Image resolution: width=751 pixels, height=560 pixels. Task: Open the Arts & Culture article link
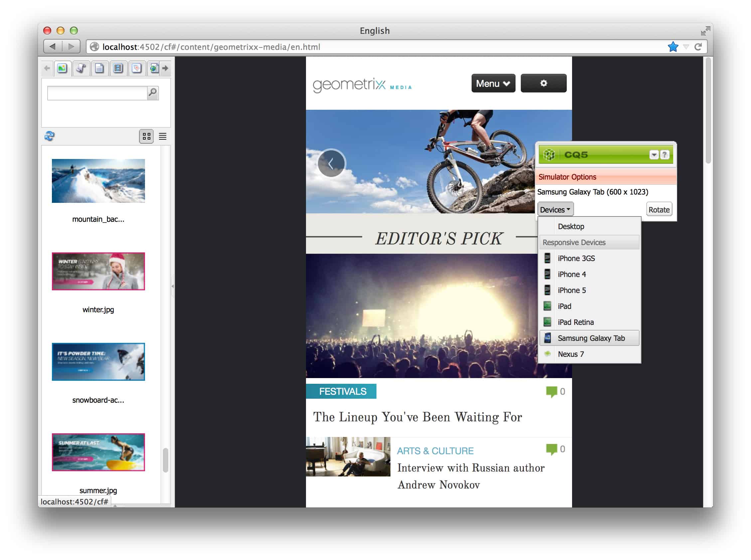pos(435,451)
